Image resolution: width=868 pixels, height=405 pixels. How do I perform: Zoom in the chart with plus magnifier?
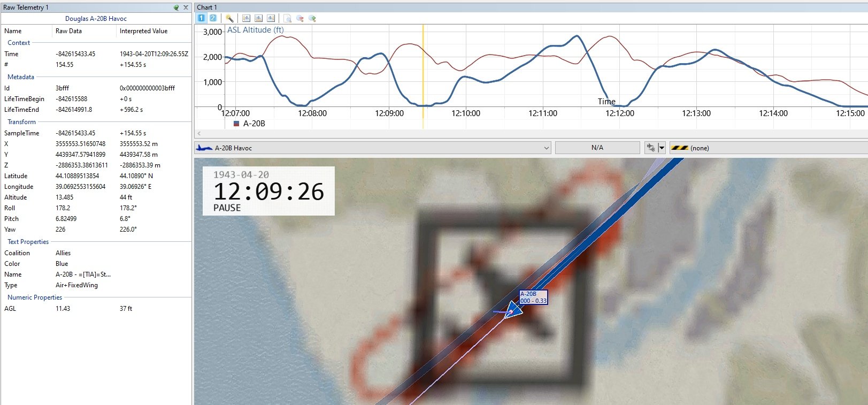click(x=312, y=18)
